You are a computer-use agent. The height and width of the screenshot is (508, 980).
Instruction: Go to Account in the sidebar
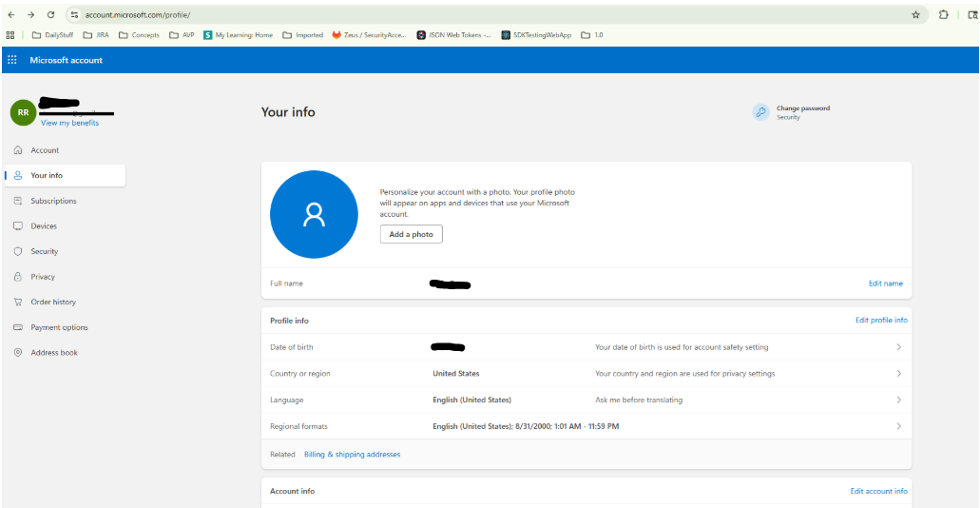tap(65, 150)
